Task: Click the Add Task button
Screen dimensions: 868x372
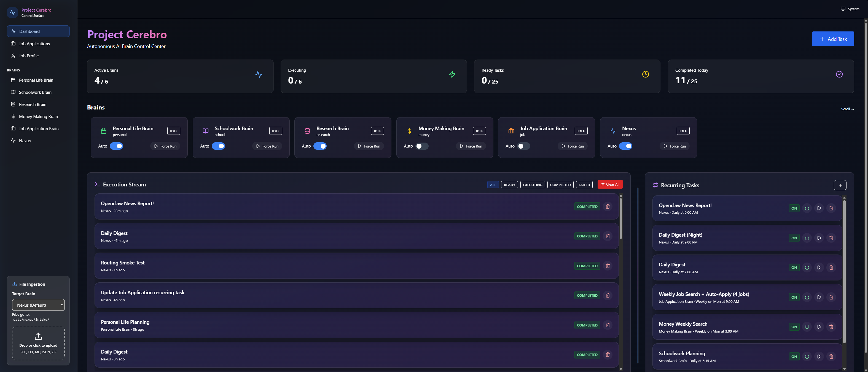Action: point(833,39)
